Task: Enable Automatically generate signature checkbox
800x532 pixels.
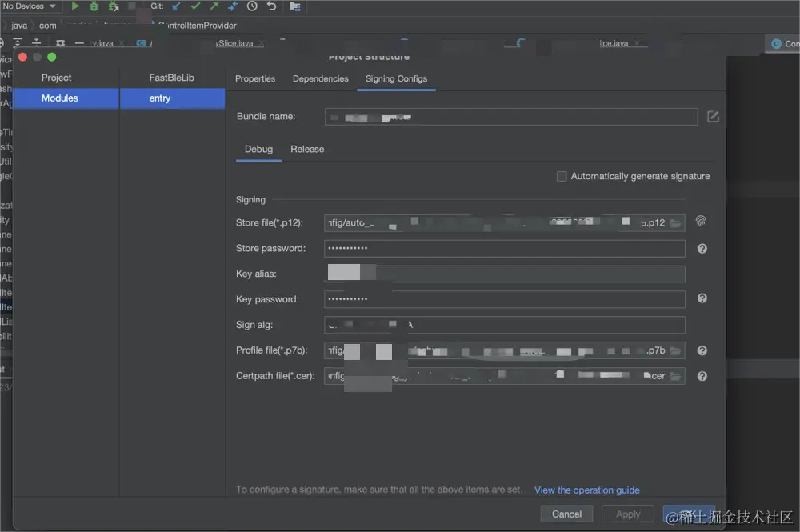Action: coord(562,176)
